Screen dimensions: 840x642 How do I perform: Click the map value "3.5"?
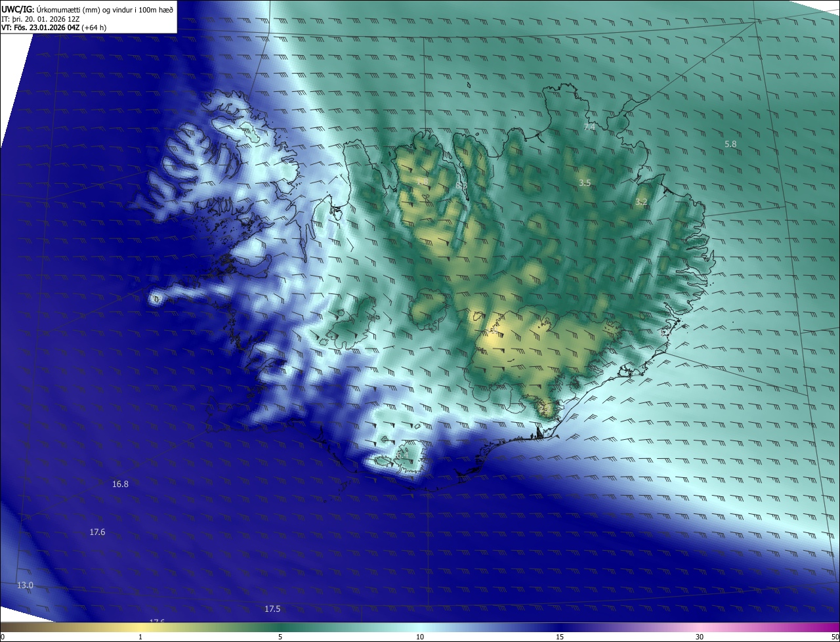coord(585,182)
